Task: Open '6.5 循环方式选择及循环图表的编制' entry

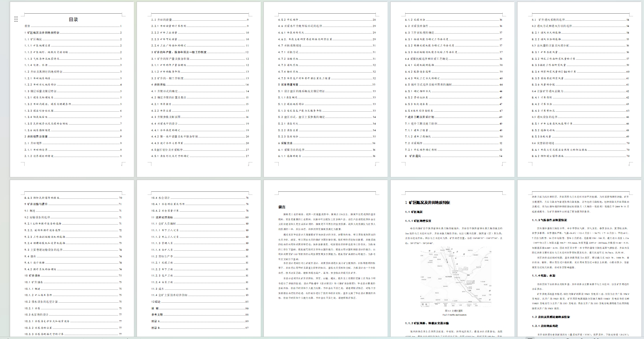Action: click(454, 84)
